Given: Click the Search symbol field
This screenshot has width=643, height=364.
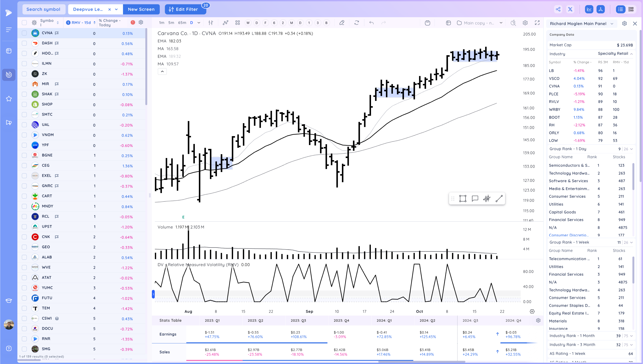Looking at the screenshot, I should pos(43,9).
